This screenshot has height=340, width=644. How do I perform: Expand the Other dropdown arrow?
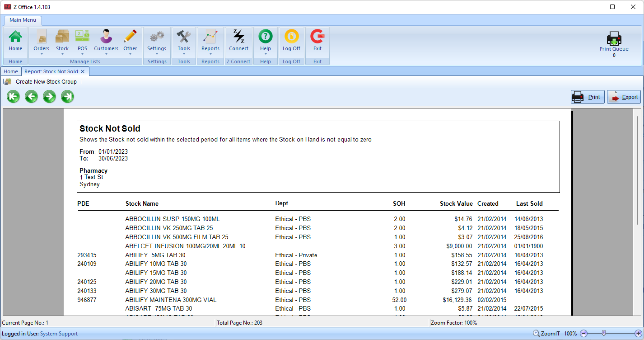coord(130,54)
